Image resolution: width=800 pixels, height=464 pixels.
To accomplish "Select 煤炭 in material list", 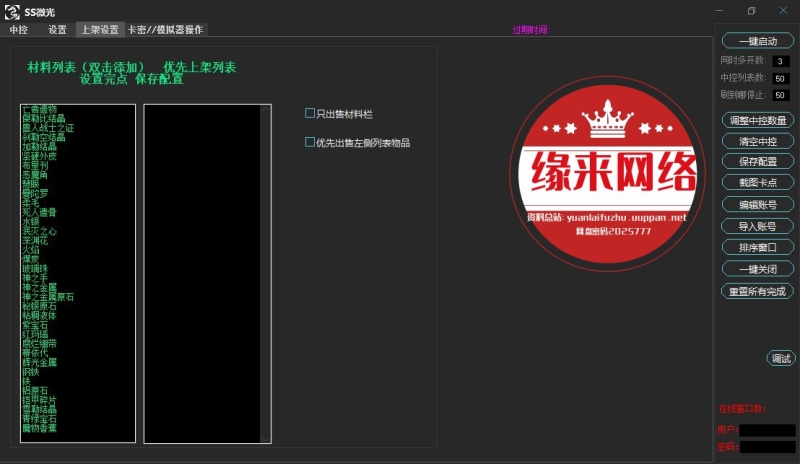I will click(x=31, y=259).
